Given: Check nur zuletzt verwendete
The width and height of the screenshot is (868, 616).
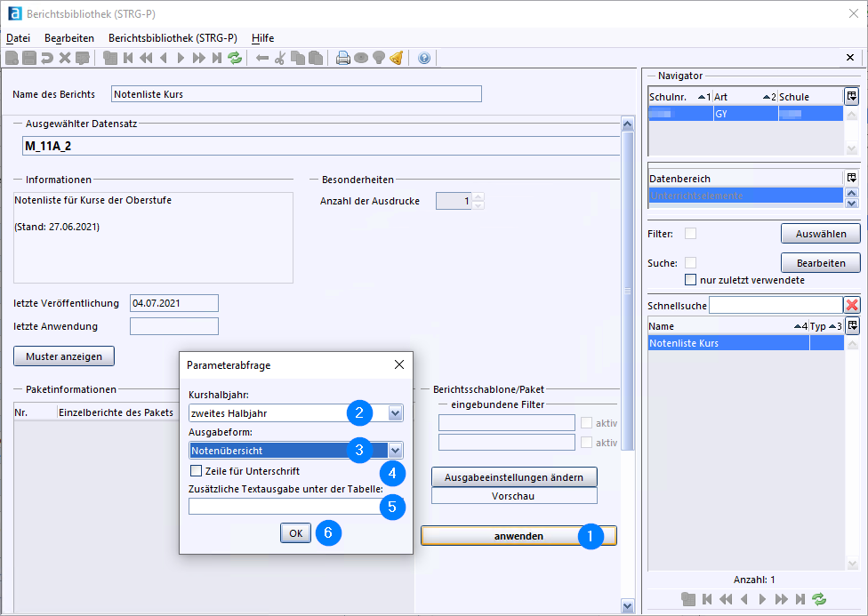Looking at the screenshot, I should coord(690,279).
